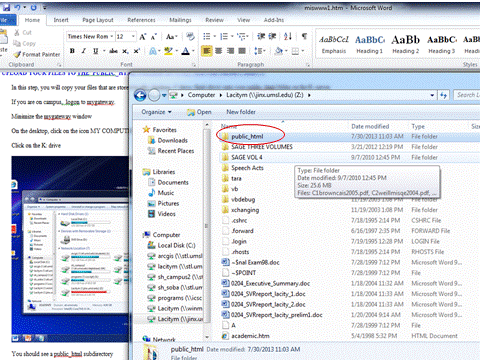This screenshot has width=480, height=360.
Task: Click the Date modified column header
Action: [370, 126]
